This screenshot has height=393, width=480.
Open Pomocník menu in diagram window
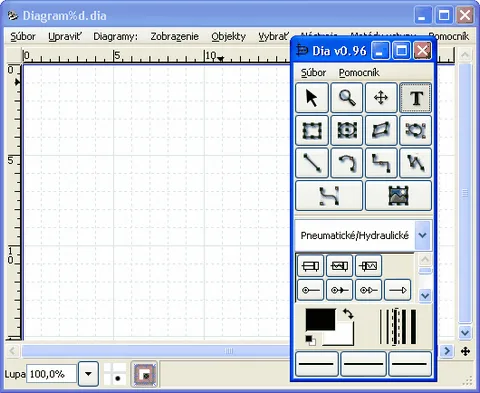pos(449,36)
